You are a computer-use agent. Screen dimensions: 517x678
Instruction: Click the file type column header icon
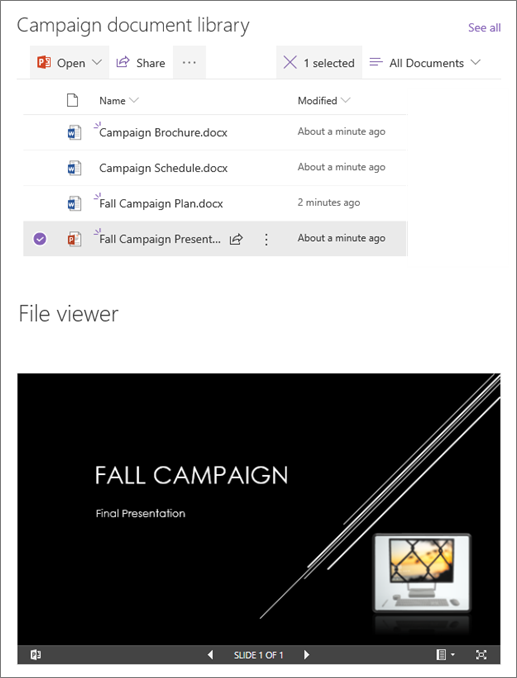tap(72, 101)
